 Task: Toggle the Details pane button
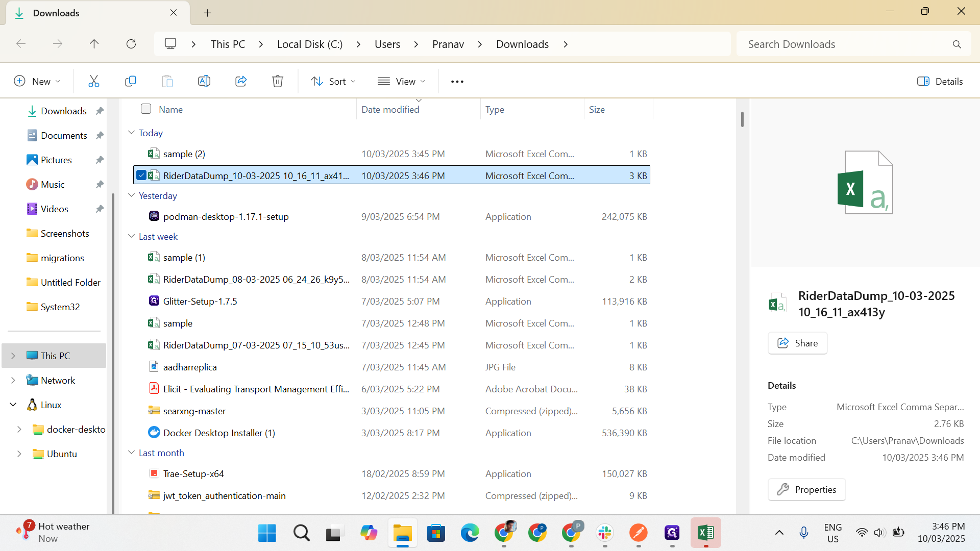click(940, 81)
